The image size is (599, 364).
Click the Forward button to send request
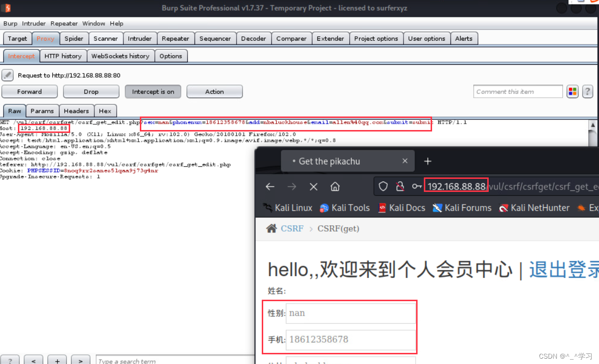tap(30, 91)
